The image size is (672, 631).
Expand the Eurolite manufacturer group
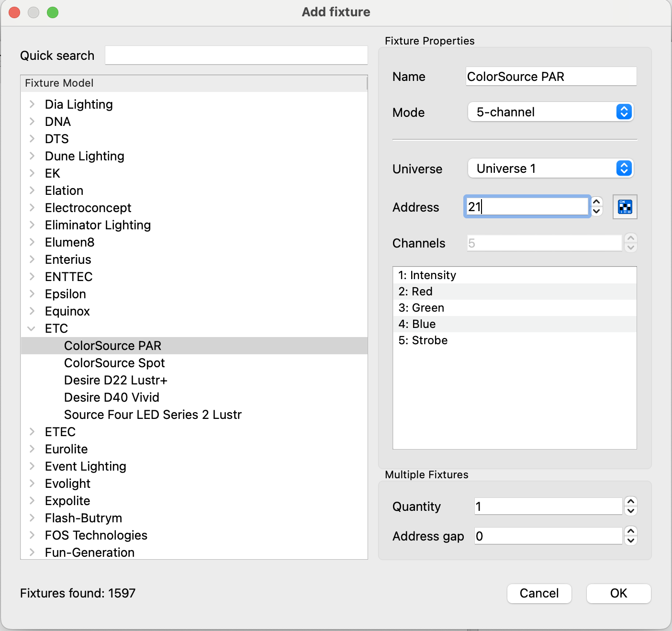(x=32, y=449)
